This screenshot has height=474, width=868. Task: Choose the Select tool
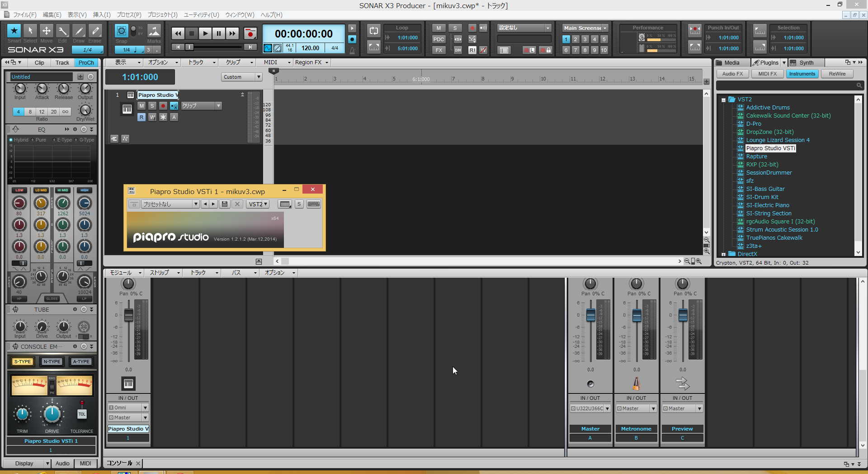30,31
